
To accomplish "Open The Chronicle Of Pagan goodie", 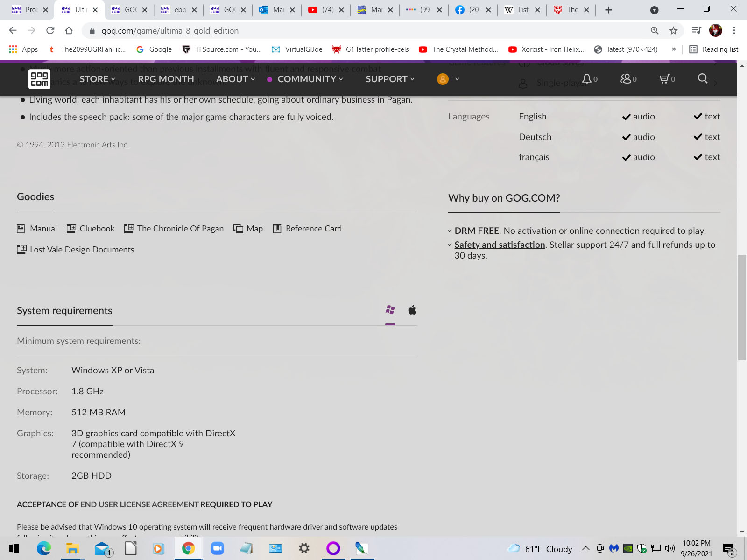I will pos(174,229).
